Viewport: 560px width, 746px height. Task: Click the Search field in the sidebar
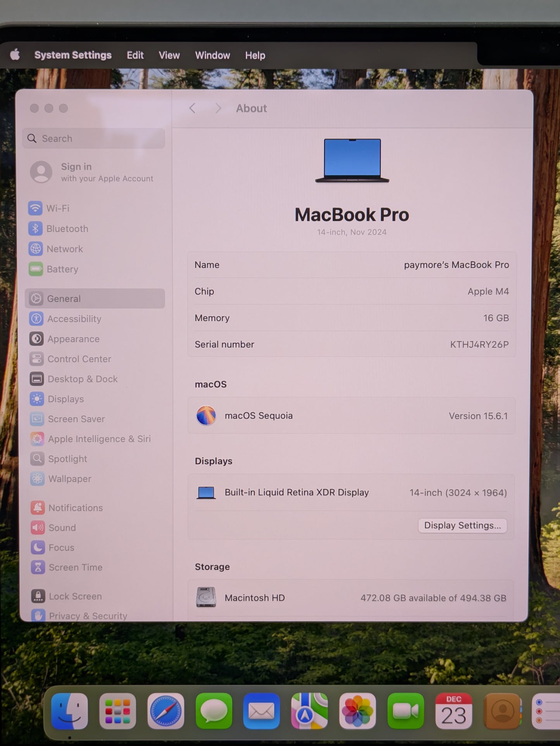point(94,138)
